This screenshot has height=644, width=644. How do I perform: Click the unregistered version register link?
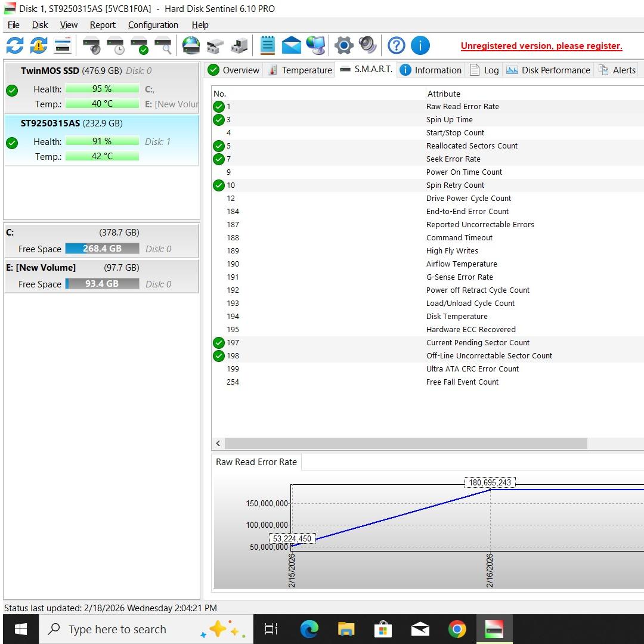coord(541,46)
